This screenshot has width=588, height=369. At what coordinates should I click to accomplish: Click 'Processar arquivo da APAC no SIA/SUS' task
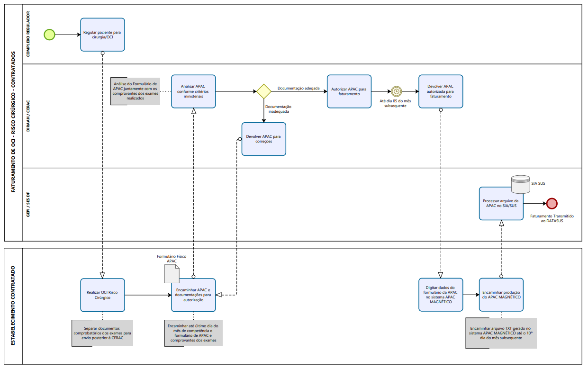tap(501, 203)
